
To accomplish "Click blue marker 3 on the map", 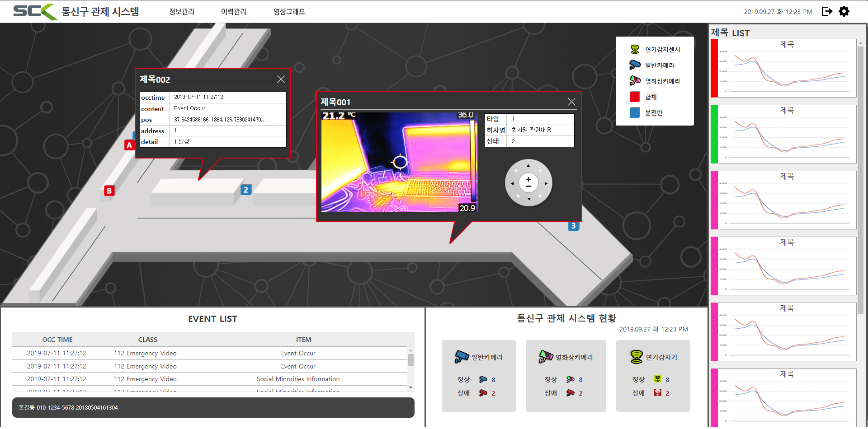I will point(573,226).
